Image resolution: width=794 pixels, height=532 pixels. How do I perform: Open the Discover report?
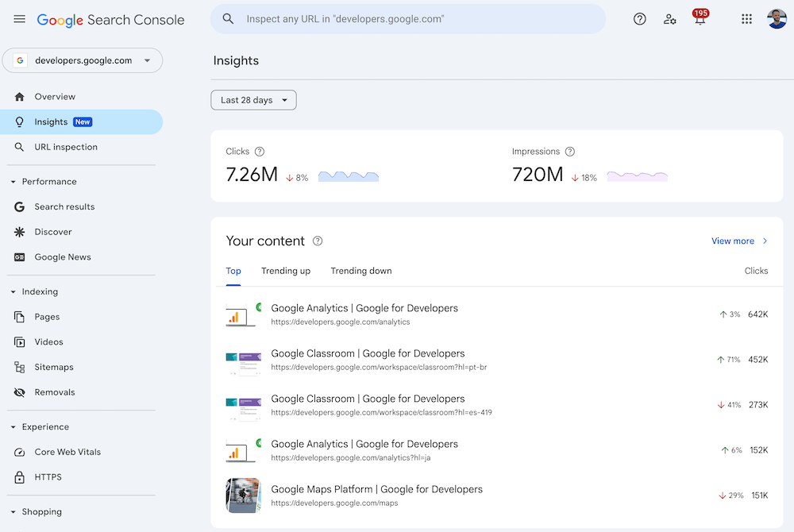(x=81, y=232)
